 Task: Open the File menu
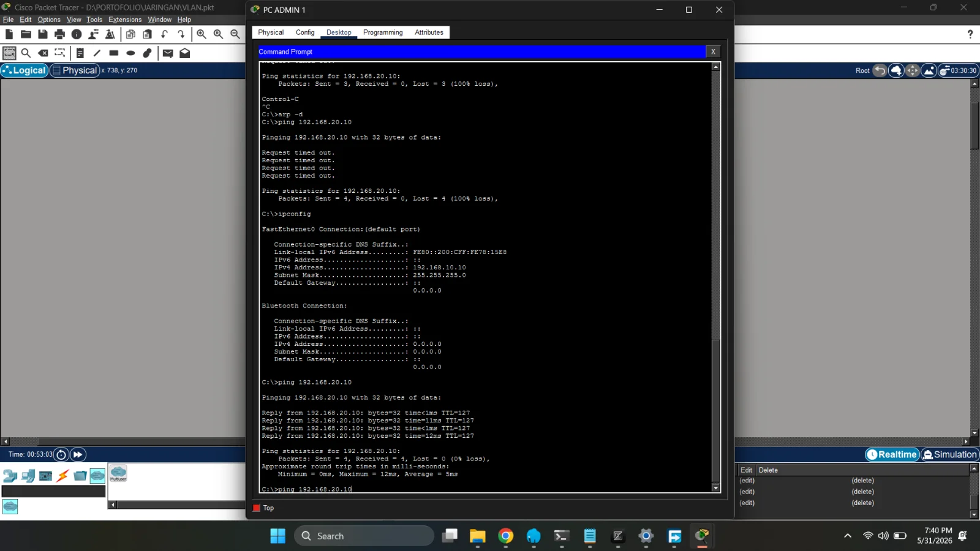[8, 20]
